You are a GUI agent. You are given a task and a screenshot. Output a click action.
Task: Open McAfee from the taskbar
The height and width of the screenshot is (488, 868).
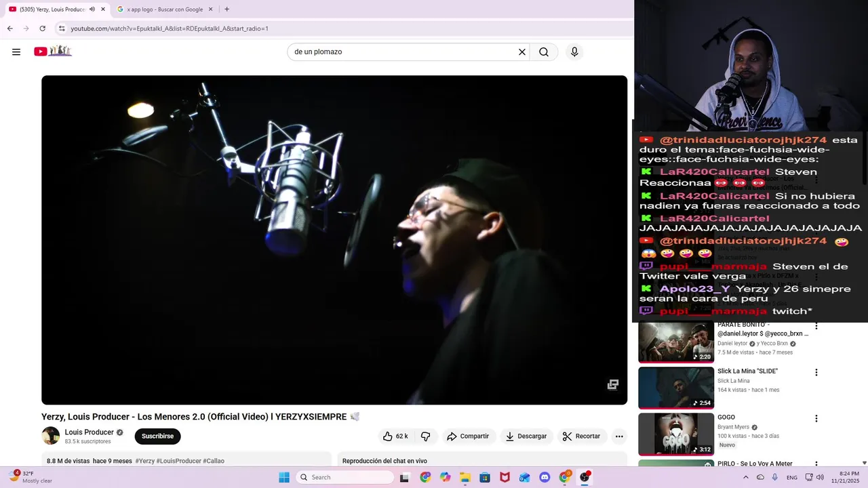coord(505,477)
